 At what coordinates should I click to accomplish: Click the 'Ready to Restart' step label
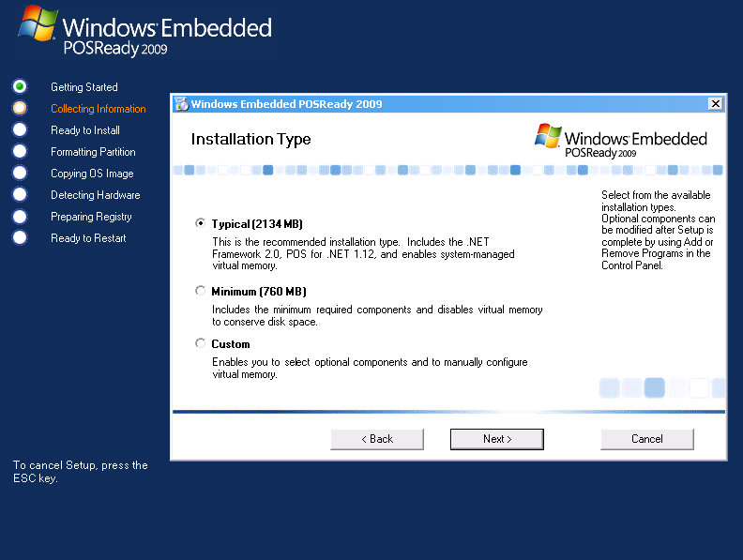pos(88,238)
